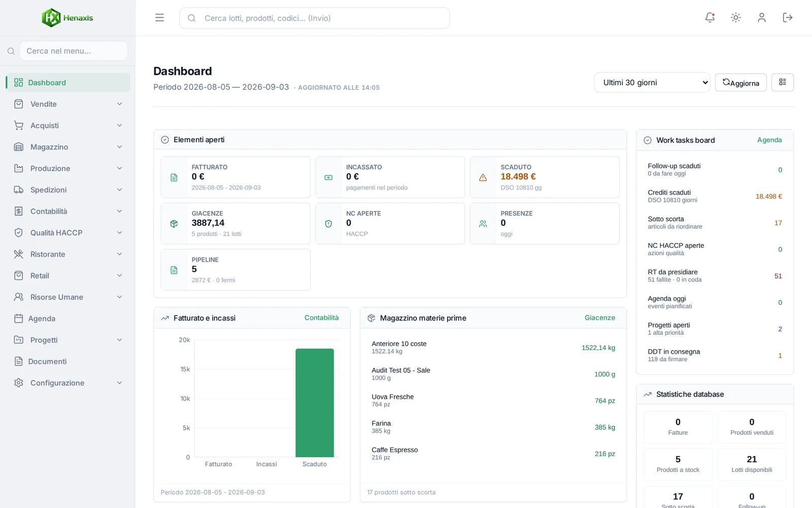Screen dimensions: 812x508
Task: Click the dashboard layout grid button
Action: click(783, 82)
